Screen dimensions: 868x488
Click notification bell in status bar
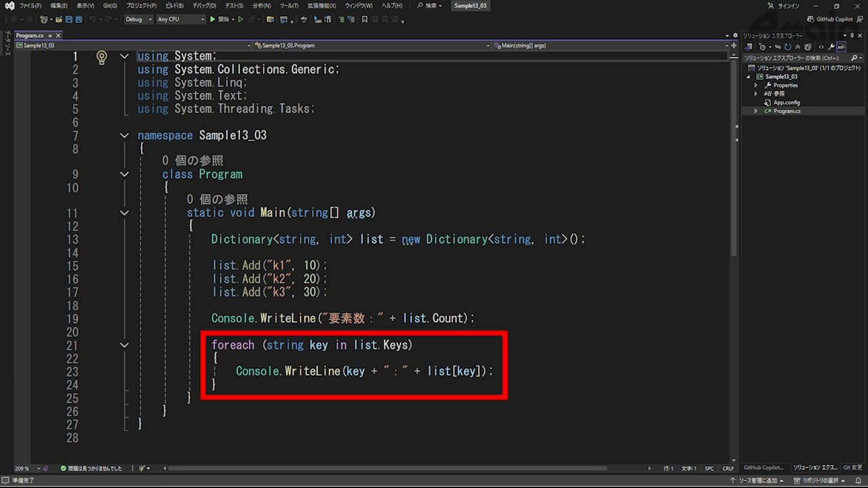click(859, 481)
